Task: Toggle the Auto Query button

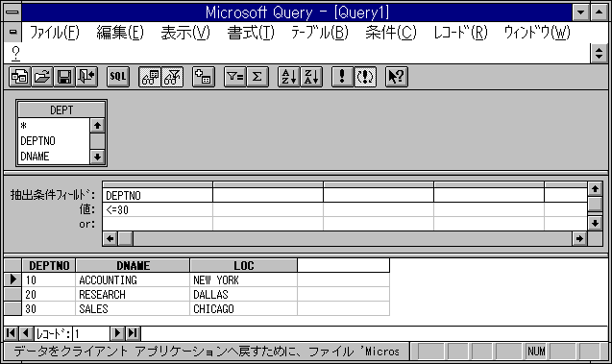Action: (365, 77)
